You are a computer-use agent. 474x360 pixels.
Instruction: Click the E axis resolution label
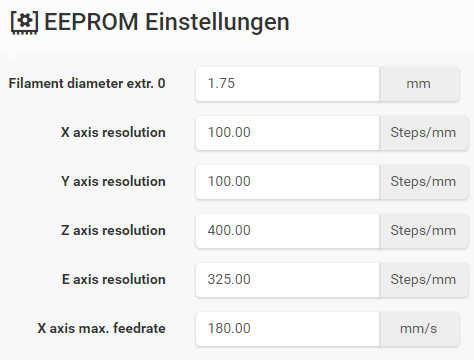click(114, 279)
